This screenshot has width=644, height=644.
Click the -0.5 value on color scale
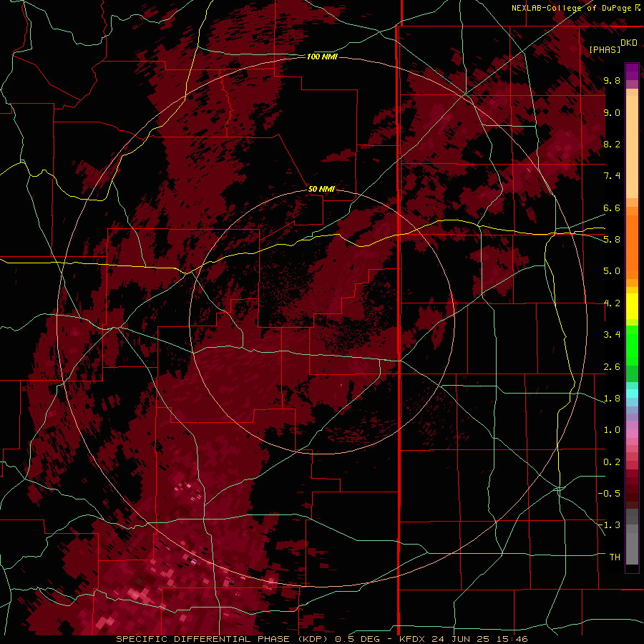(610, 493)
